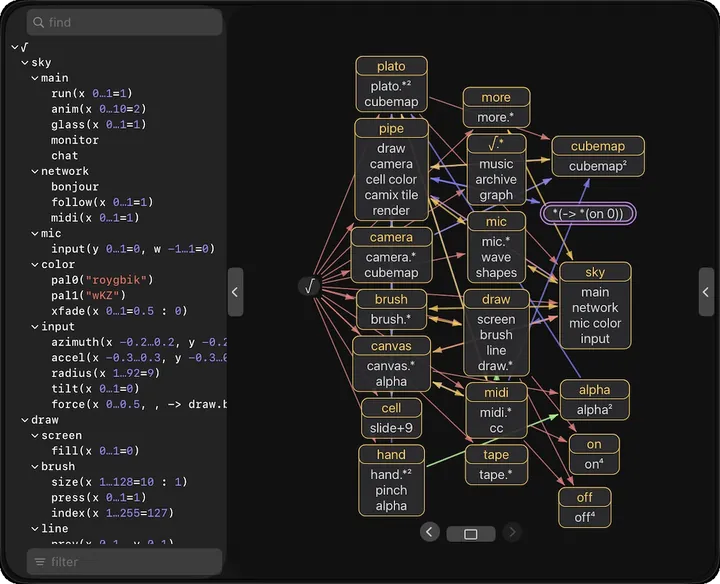Select the cell graph node header

pyautogui.click(x=391, y=408)
